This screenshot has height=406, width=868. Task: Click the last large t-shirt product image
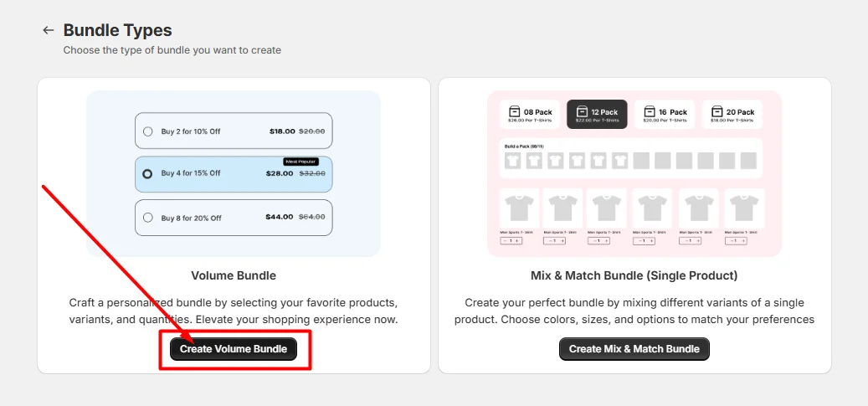(x=744, y=208)
